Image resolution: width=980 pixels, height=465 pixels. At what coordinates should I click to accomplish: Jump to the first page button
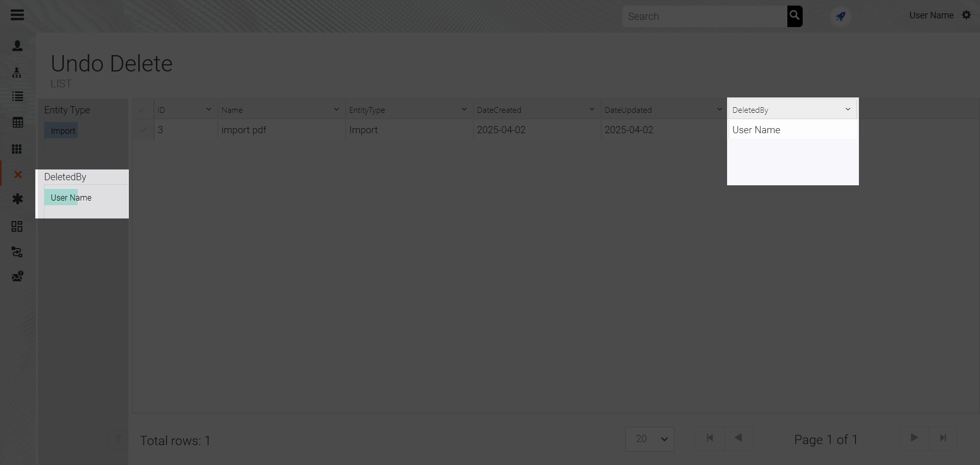710,438
